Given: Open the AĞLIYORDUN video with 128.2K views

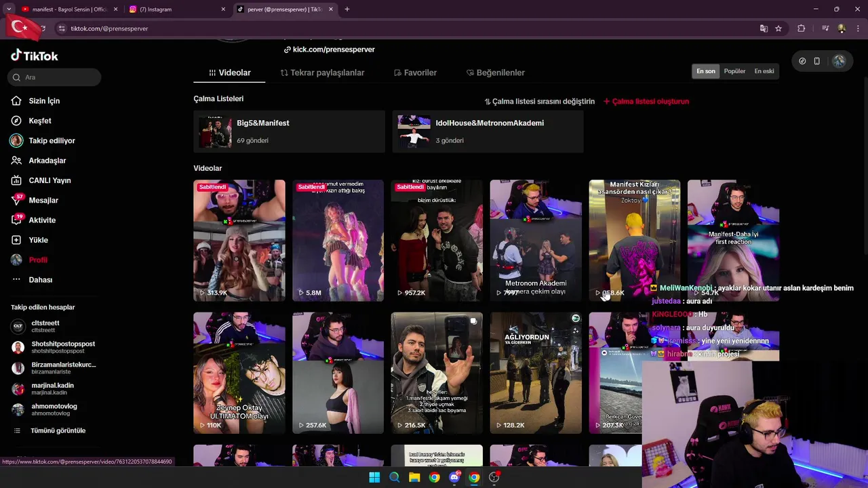Looking at the screenshot, I should click(536, 373).
